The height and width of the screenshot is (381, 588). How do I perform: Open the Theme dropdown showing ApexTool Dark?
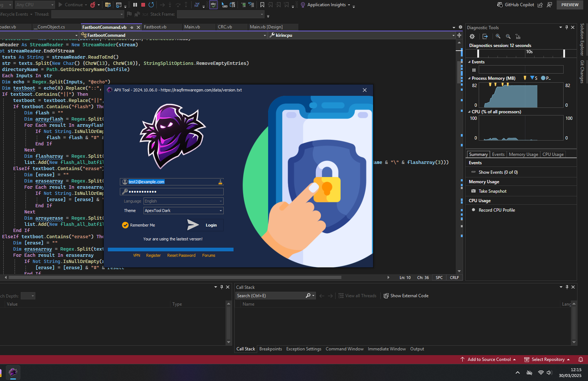[183, 211]
